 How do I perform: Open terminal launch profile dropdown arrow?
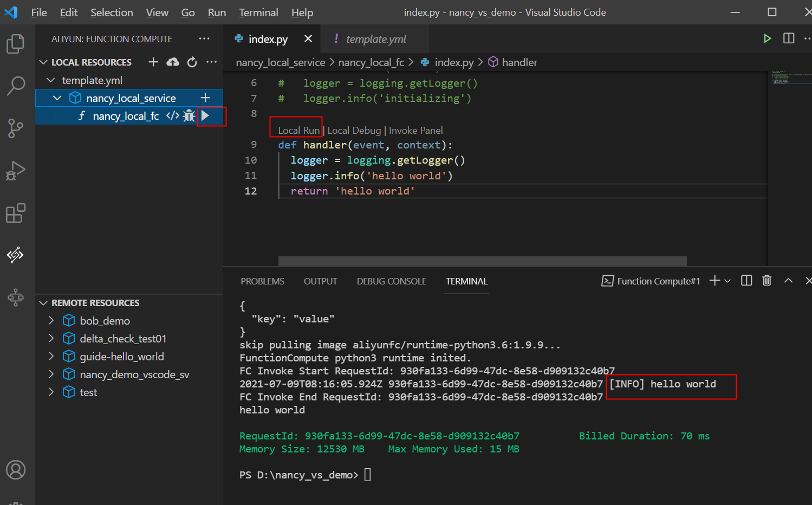[x=727, y=281]
